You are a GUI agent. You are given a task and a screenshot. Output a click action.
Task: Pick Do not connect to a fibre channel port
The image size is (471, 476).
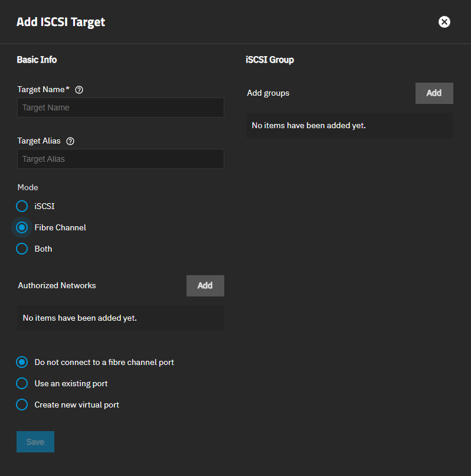pyautogui.click(x=22, y=362)
